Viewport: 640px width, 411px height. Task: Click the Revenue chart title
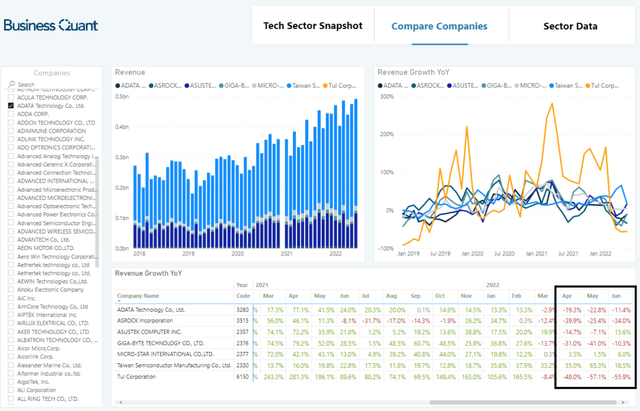click(130, 72)
